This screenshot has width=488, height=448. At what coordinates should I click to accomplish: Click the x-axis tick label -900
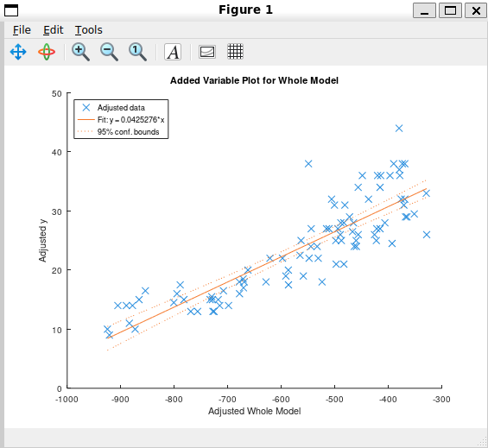(120, 399)
